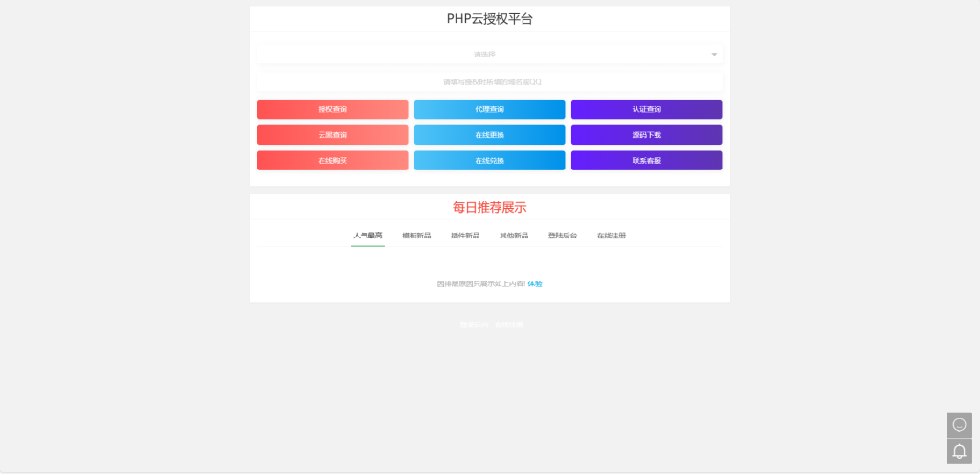Viewport: 980px width, 474px height.
Task: Click the 每日推荐展示 heading
Action: pyautogui.click(x=489, y=207)
